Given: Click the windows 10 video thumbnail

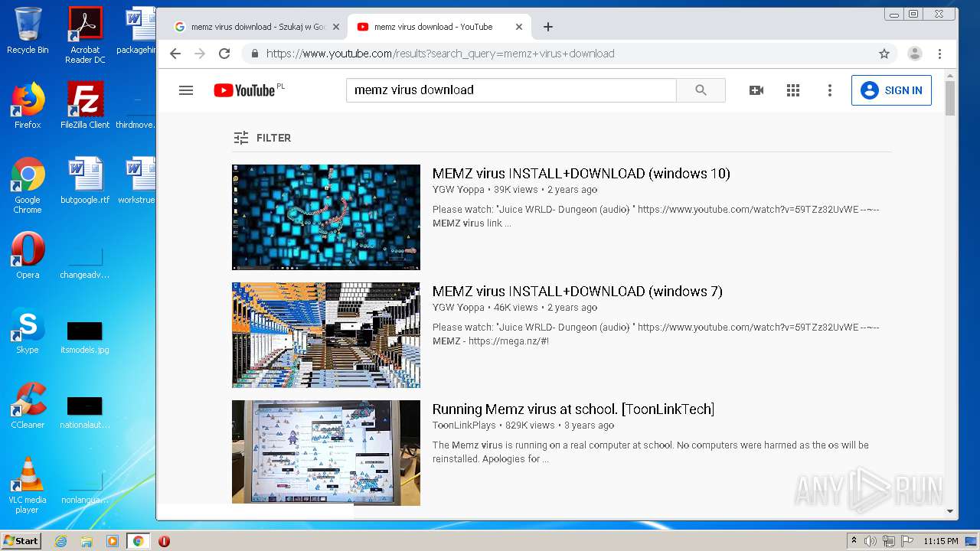Looking at the screenshot, I should pos(326,217).
